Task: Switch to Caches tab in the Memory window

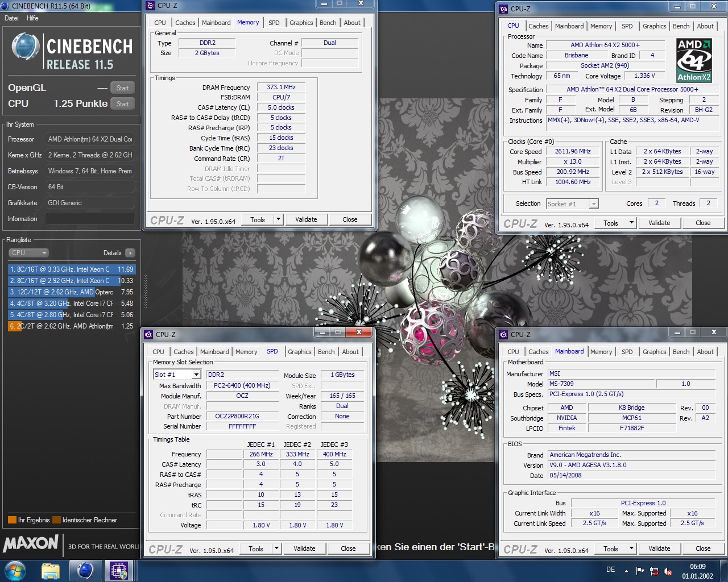Action: pos(185,23)
